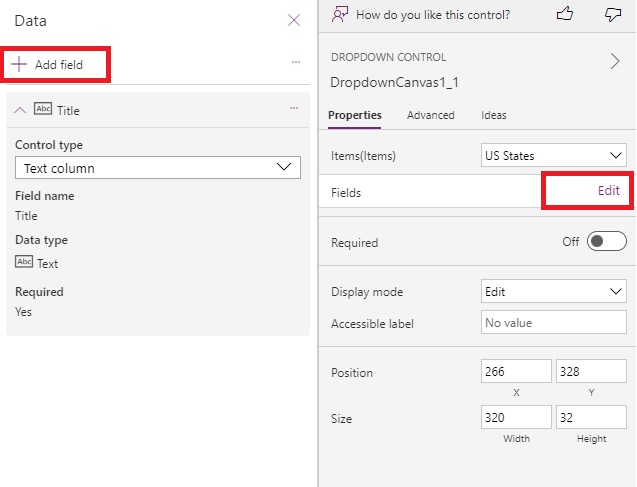Collapse properties pane with chevron arrow
The width and height of the screenshot is (637, 487).
tap(615, 61)
